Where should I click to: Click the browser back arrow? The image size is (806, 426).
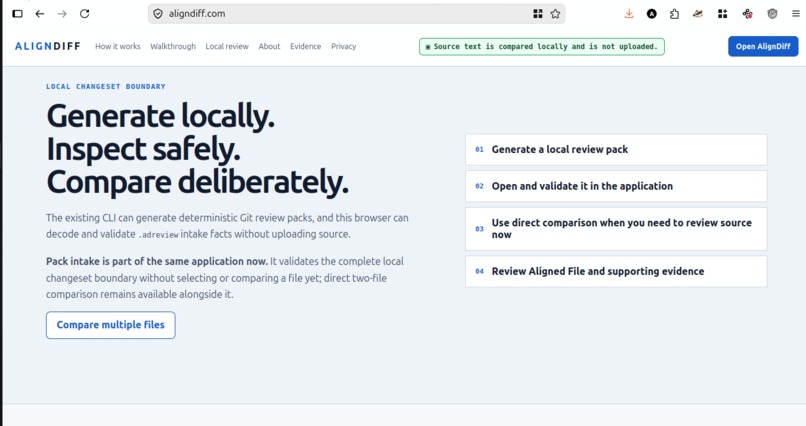pos(40,14)
